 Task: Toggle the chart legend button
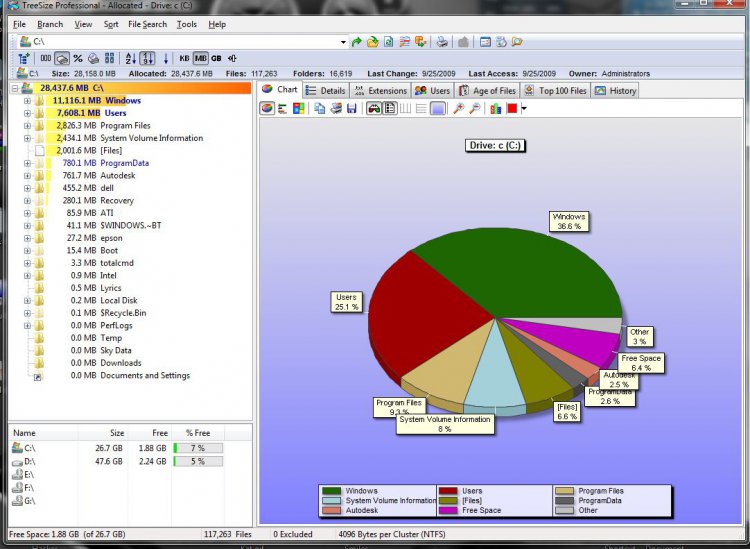(390, 109)
